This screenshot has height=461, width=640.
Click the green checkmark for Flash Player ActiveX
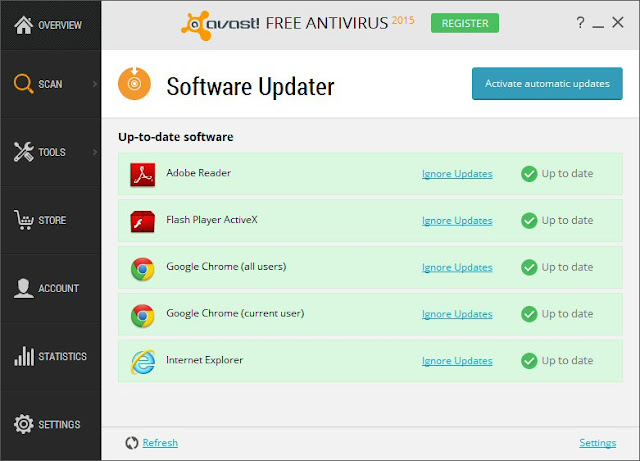click(x=529, y=221)
